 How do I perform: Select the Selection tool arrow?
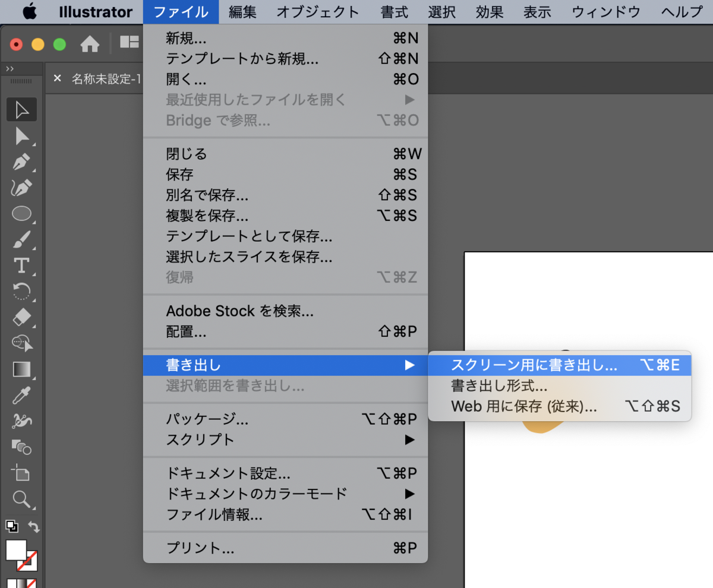point(21,110)
